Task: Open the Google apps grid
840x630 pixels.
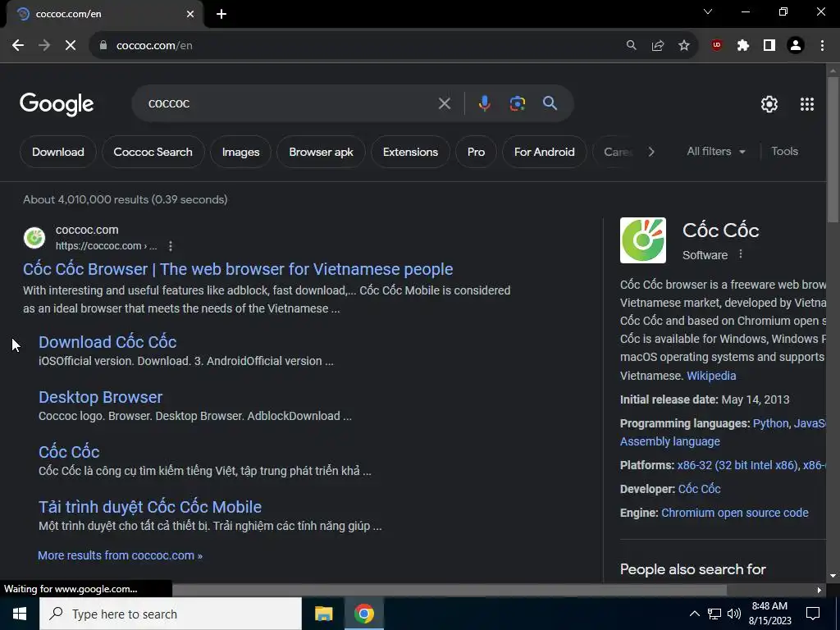Action: (x=807, y=104)
